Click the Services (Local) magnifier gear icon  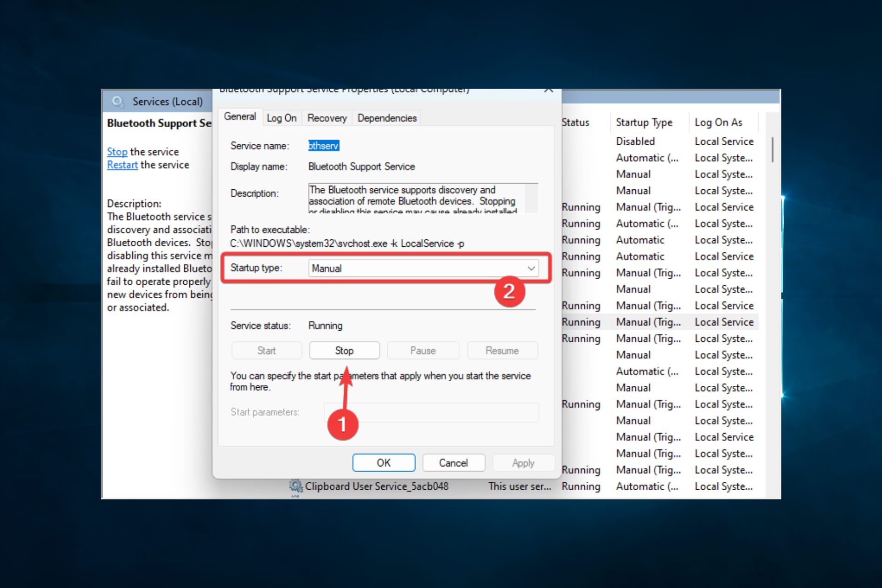pos(118,102)
